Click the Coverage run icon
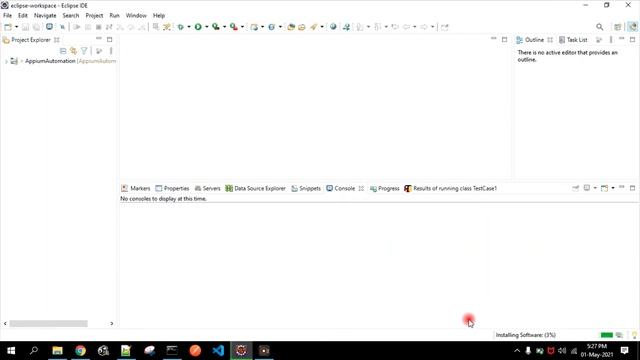The height and width of the screenshot is (360, 640). point(216,27)
